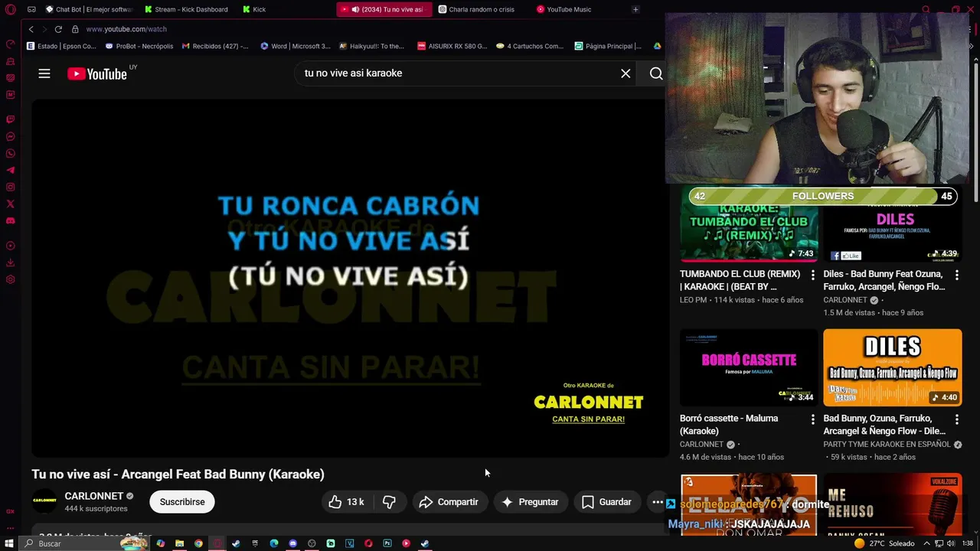
Task: Open the 27°C Soleado weather widget
Action: [884, 543]
